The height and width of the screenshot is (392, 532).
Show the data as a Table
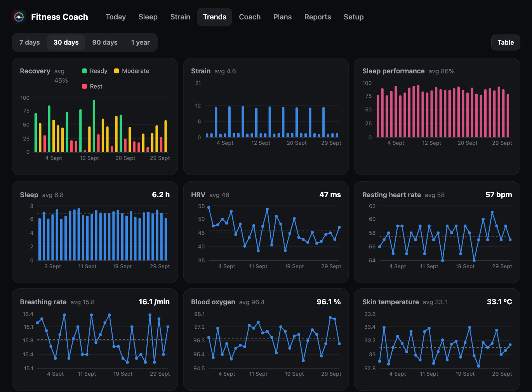(506, 42)
